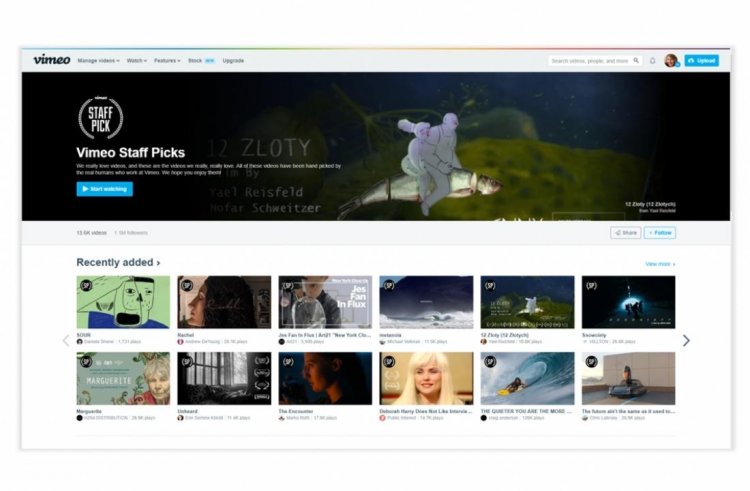Click the uploader avatar under The Encounter
This screenshot has height=491, width=750.
[x=282, y=418]
